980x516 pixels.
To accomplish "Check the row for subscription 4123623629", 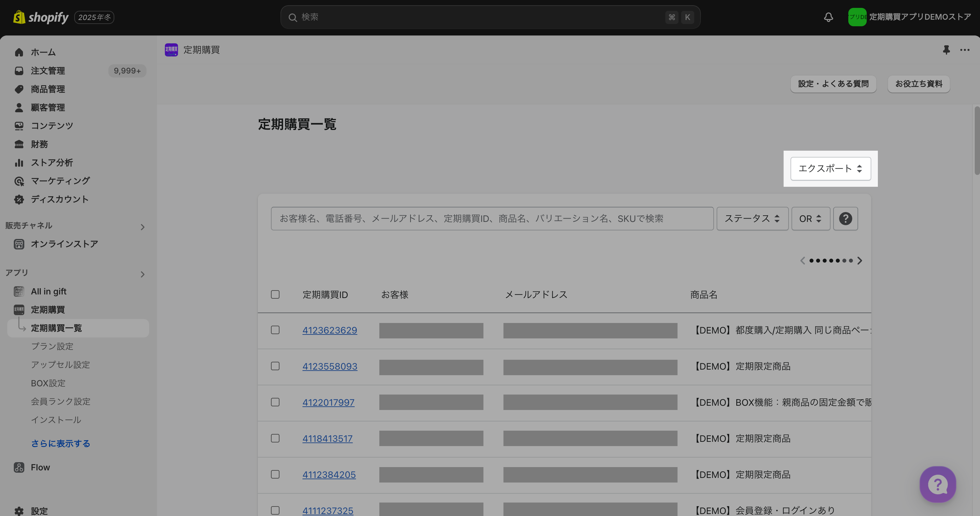I will pyautogui.click(x=275, y=330).
